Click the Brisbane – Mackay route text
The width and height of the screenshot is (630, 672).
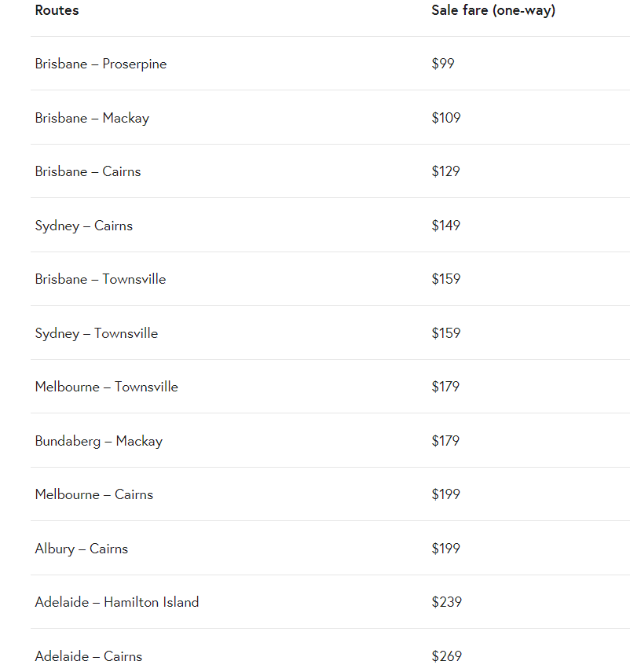92,118
